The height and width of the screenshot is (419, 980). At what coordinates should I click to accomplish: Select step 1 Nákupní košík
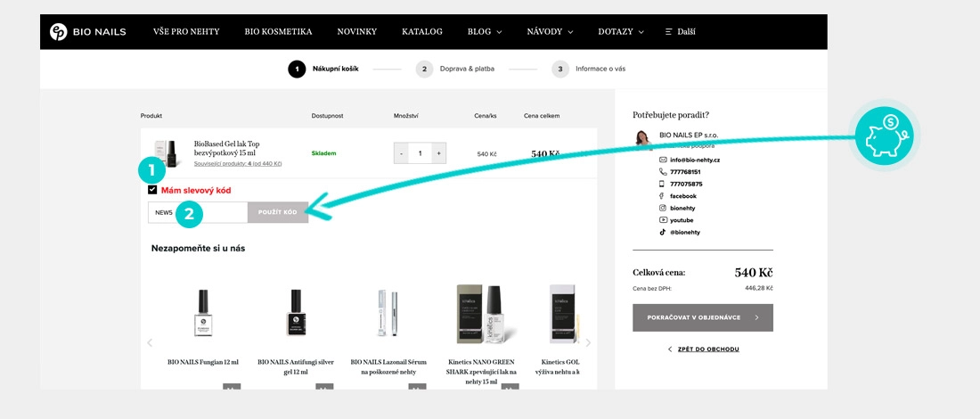tap(323, 69)
